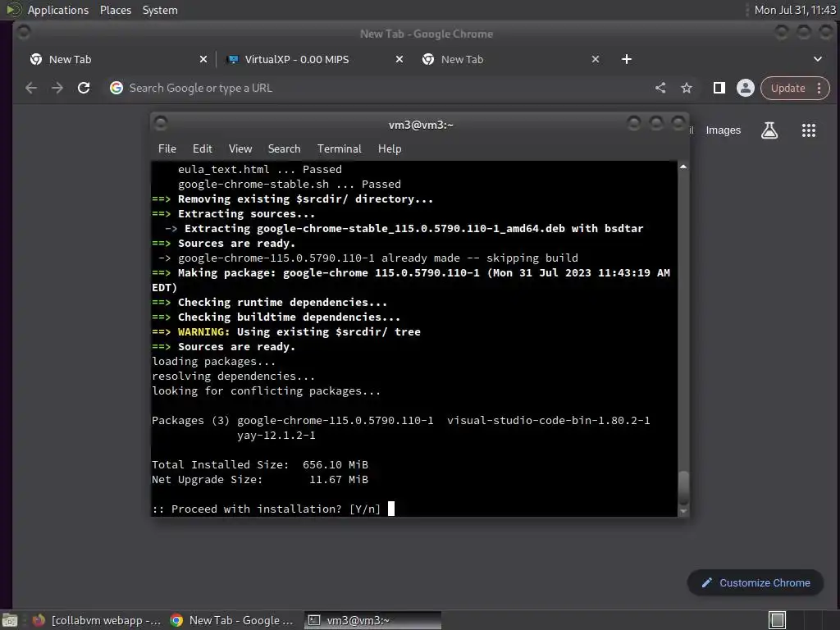Screen dimensions: 840x630
Task: Switch to the New Tab - Google taskbar entry
Action: [x=232, y=620]
